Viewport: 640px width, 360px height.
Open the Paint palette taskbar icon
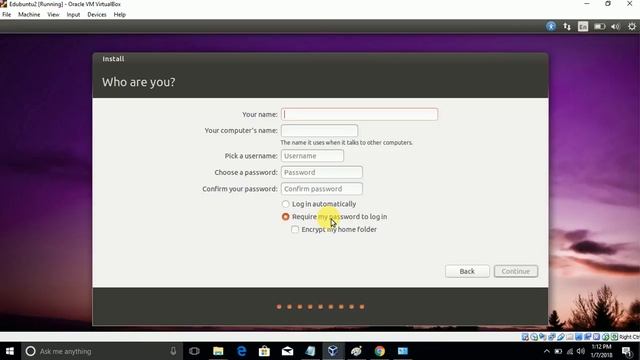[356, 351]
